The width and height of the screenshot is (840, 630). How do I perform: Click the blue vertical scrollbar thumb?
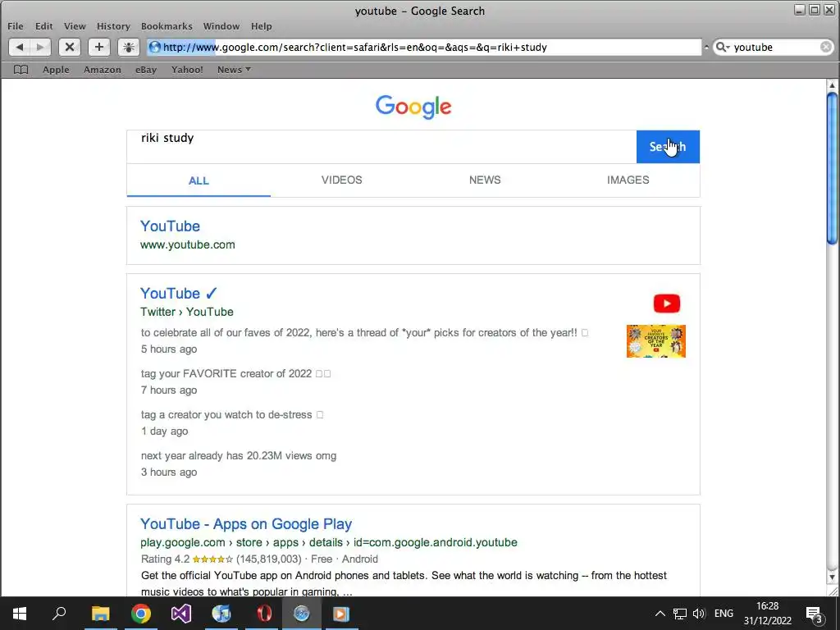(x=832, y=167)
